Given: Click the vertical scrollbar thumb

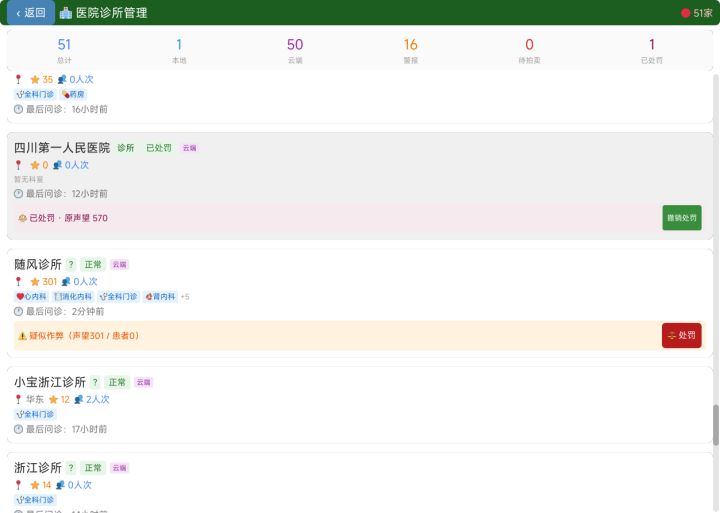Looking at the screenshot, I should coord(715,425).
